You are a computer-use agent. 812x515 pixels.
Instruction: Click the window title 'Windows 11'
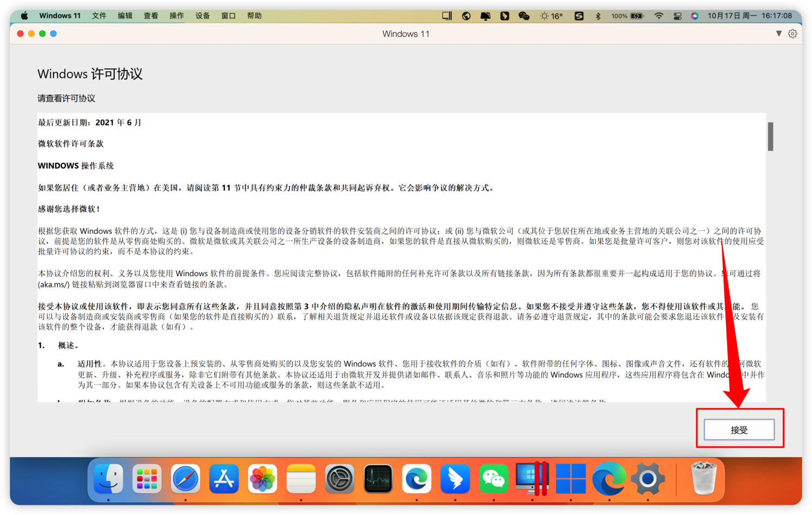[406, 34]
